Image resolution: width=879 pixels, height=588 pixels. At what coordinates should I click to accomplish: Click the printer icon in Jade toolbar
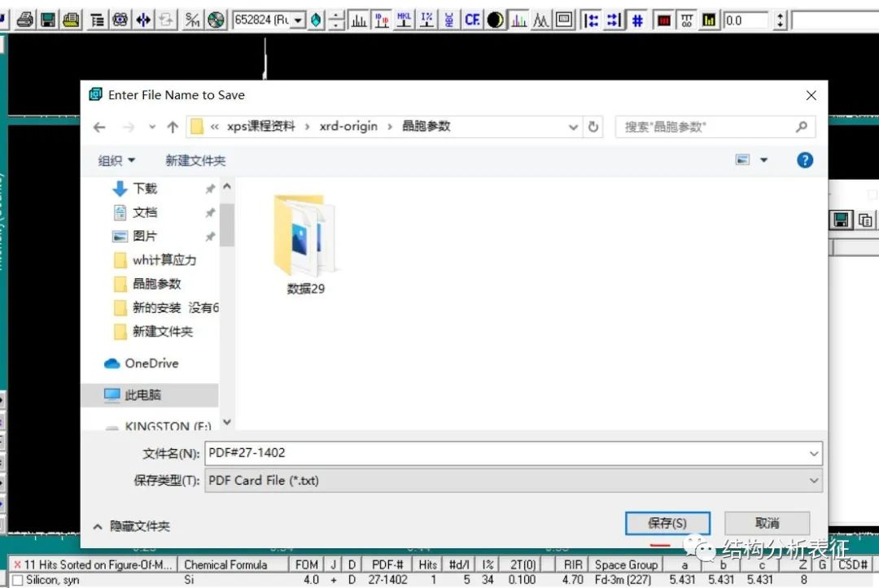tap(24, 20)
